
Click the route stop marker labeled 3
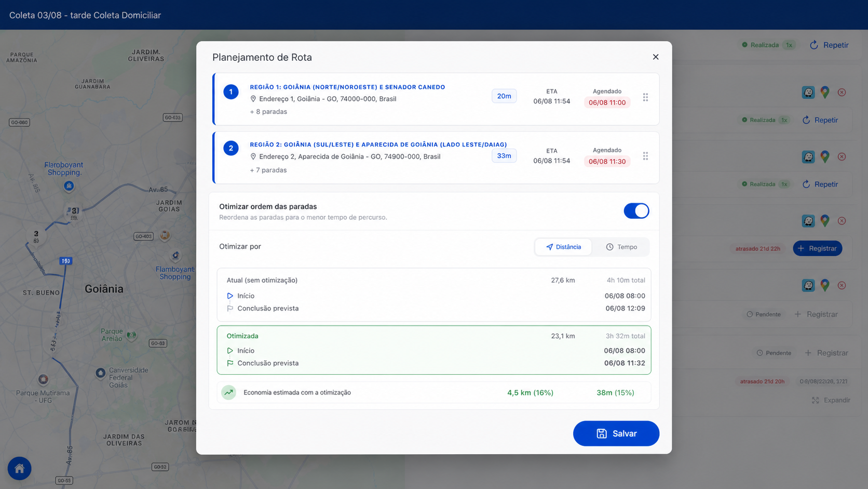(36, 235)
